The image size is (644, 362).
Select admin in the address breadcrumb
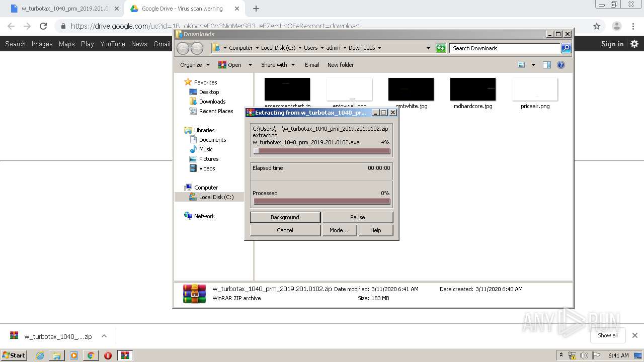click(x=333, y=48)
